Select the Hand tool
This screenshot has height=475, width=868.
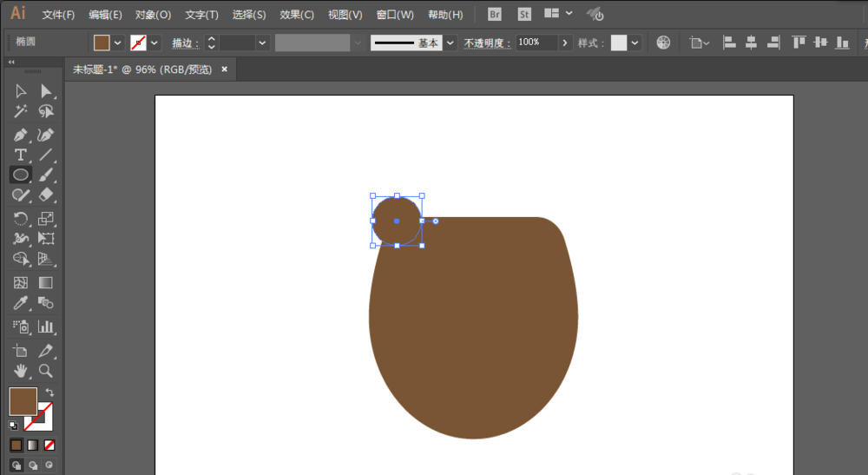[x=21, y=371]
